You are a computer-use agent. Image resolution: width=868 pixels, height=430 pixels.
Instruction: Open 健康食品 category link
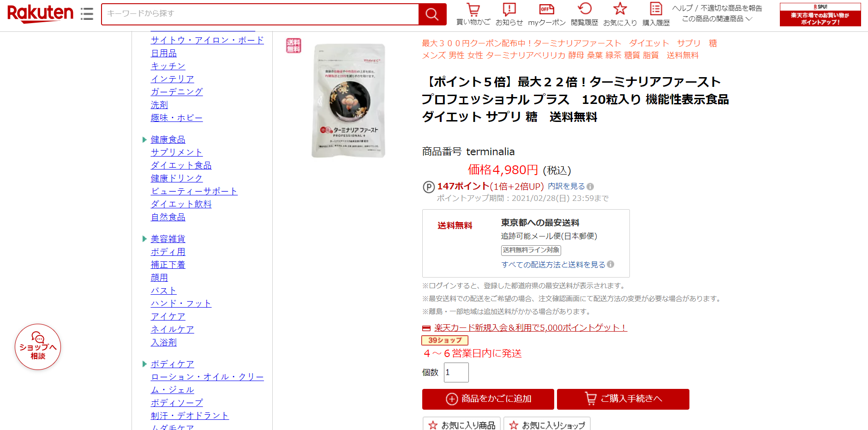coord(168,139)
